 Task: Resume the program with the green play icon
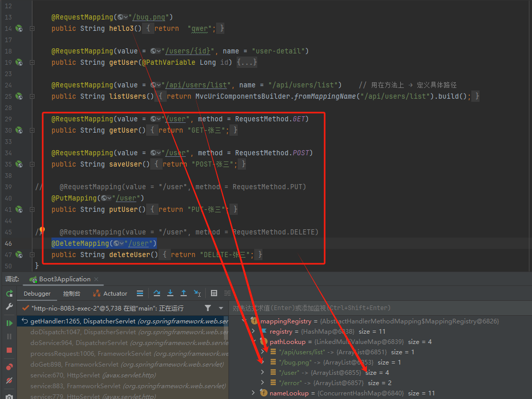coord(9,323)
